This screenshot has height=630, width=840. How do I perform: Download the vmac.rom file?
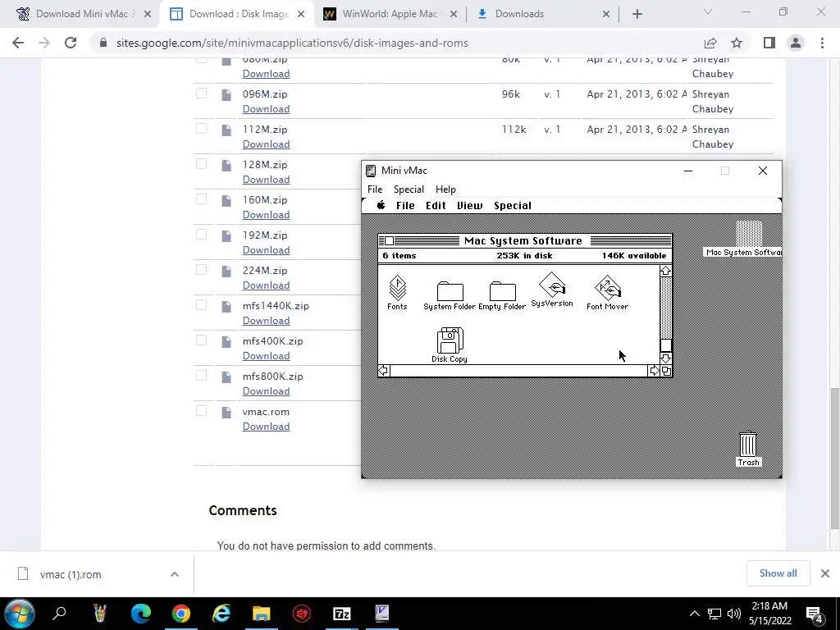(267, 427)
